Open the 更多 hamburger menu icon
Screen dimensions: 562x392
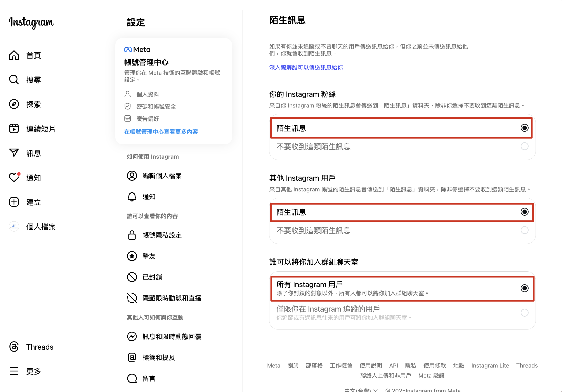(x=14, y=371)
